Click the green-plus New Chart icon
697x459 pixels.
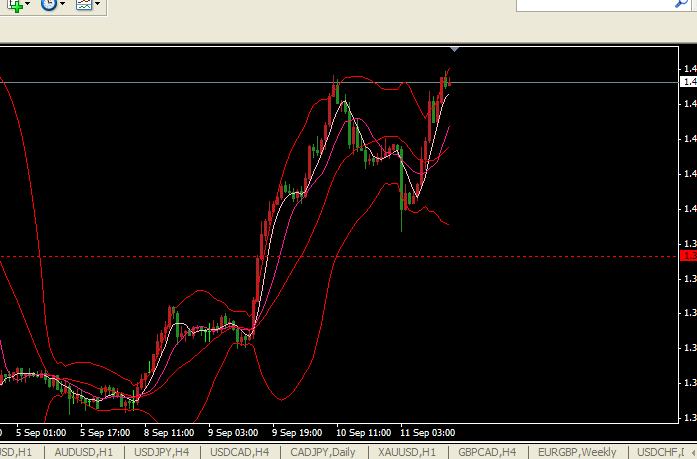[x=15, y=5]
